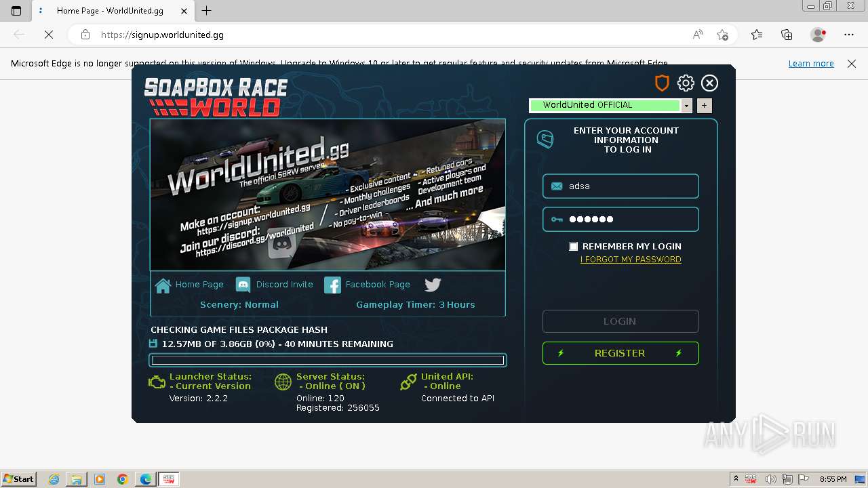Open the launcher security center shield icon
Image resolution: width=868 pixels, height=488 pixels.
pos(662,83)
